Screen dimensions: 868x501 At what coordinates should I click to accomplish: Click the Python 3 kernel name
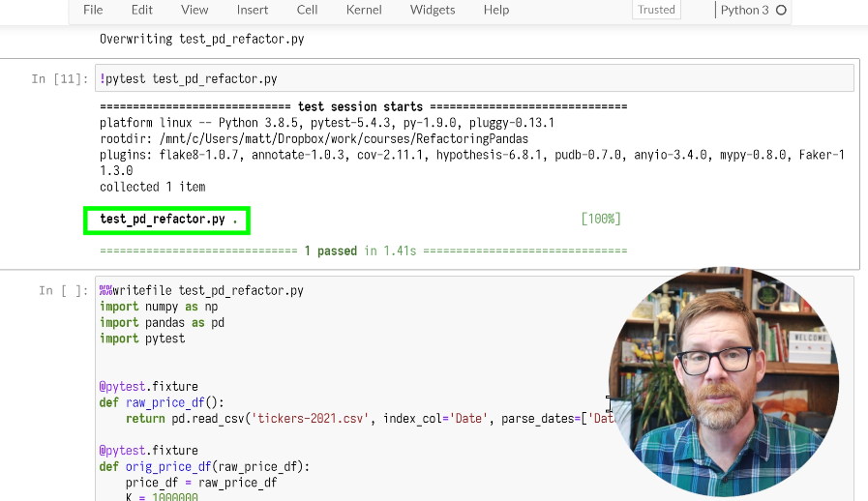(744, 11)
